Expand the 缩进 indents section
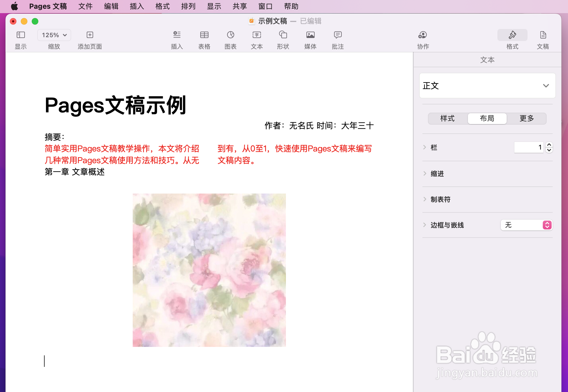568x392 pixels. coord(425,174)
